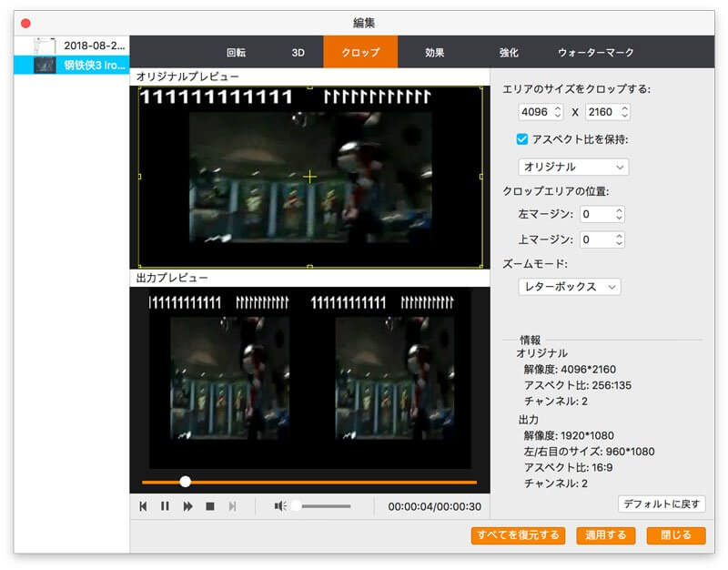Click the アスペクト比: 256:135 text

coord(578,385)
